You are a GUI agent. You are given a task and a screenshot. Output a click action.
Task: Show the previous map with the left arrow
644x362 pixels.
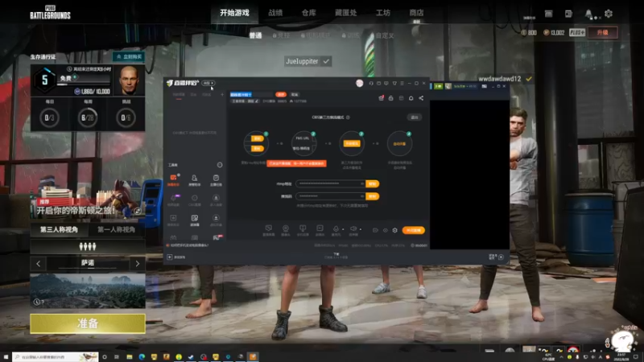39,264
